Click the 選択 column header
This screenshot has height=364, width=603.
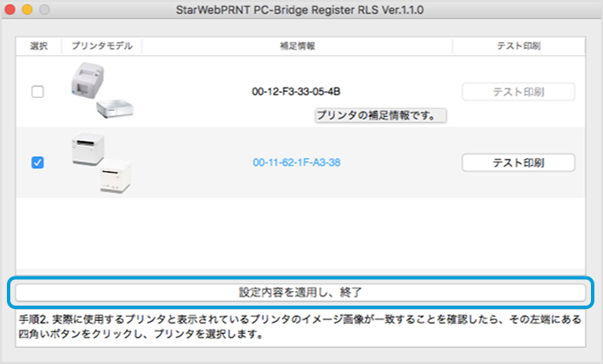[39, 46]
